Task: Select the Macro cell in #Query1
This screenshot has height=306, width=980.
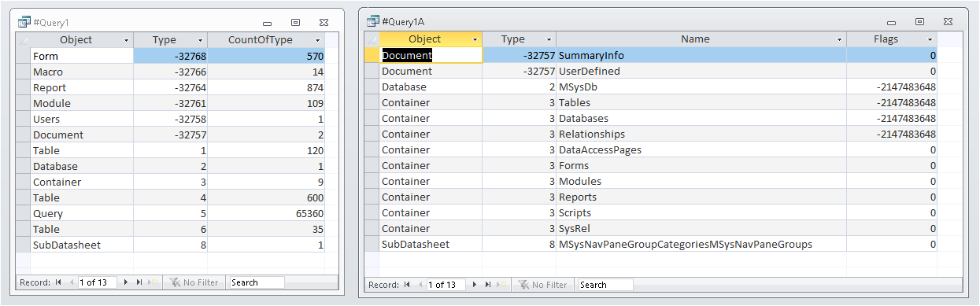Action: click(82, 72)
